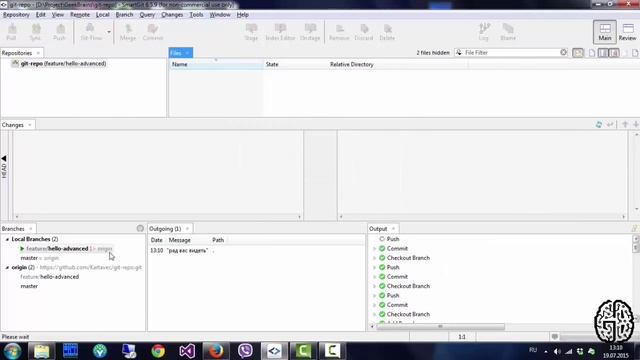Switch to the Review perspective
Screen dimensions: 640x360
[x=627, y=32]
